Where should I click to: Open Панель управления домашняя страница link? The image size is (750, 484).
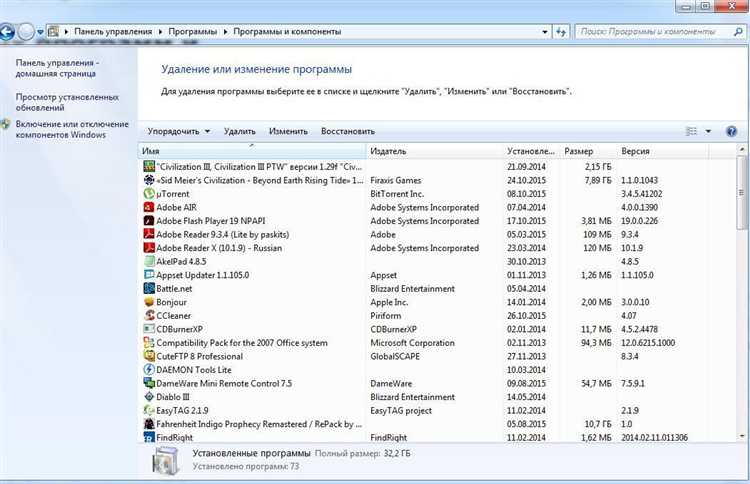click(57, 68)
